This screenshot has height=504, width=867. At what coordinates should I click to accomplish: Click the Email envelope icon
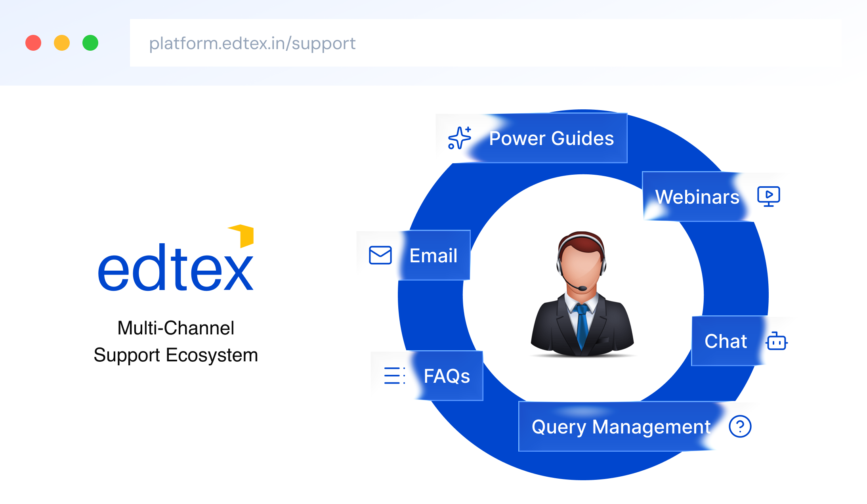click(380, 255)
